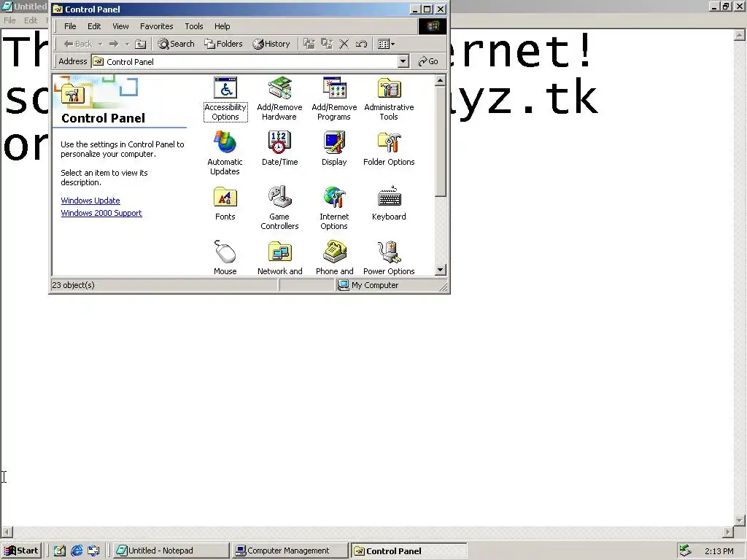Screen dimensions: 747x560
Task: Click Notepad's horizontal scroll left arrow
Action: (x=7, y=532)
